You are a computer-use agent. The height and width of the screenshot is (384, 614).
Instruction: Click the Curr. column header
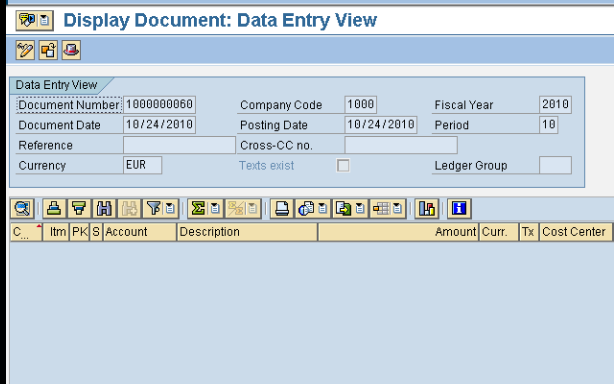[499, 232]
